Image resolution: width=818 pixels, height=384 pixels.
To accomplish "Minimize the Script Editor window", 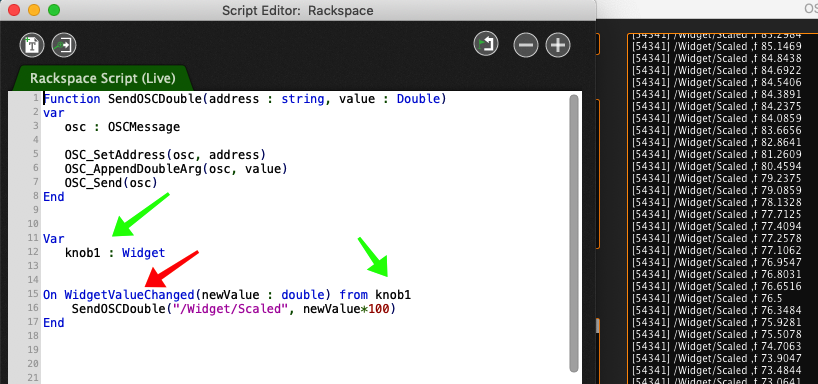I will pos(34,10).
